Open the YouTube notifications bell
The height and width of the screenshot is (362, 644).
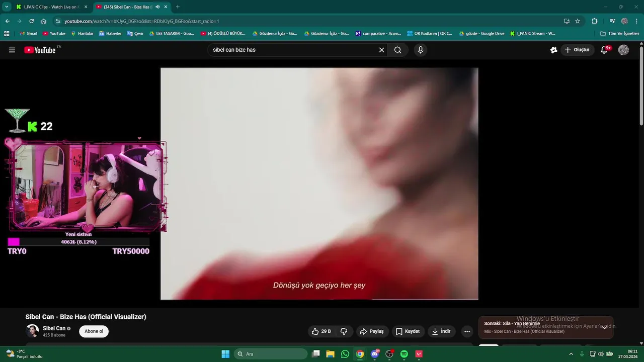(x=605, y=50)
